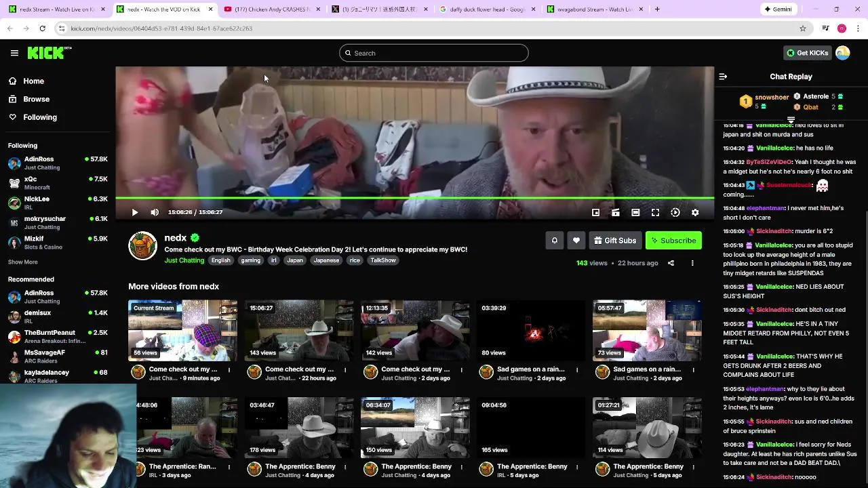Image resolution: width=868 pixels, height=488 pixels.
Task: Switch to daffy duck Google tab
Action: coord(487,9)
